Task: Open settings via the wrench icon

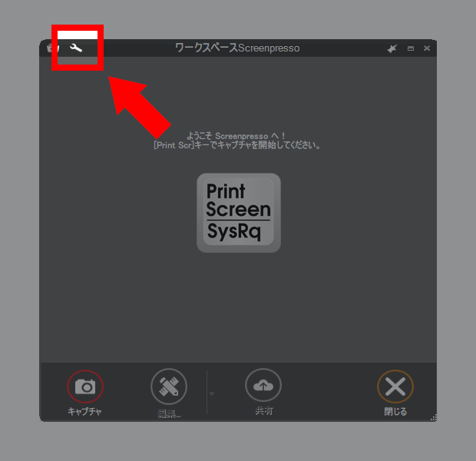Action: 76,48
